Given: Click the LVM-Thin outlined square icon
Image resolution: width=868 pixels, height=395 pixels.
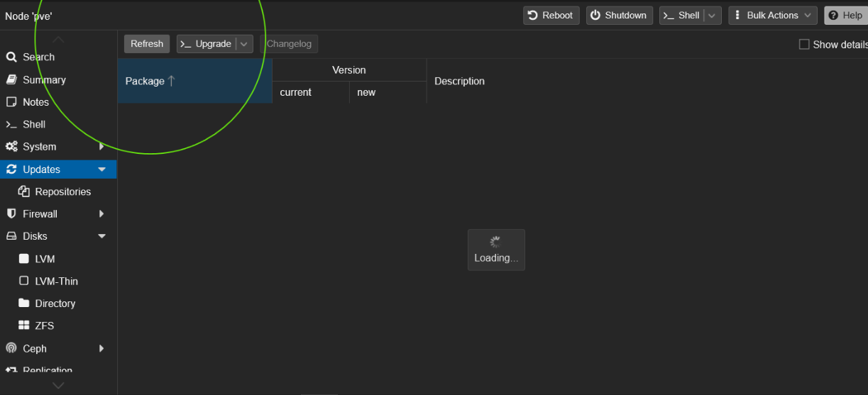Looking at the screenshot, I should (23, 281).
